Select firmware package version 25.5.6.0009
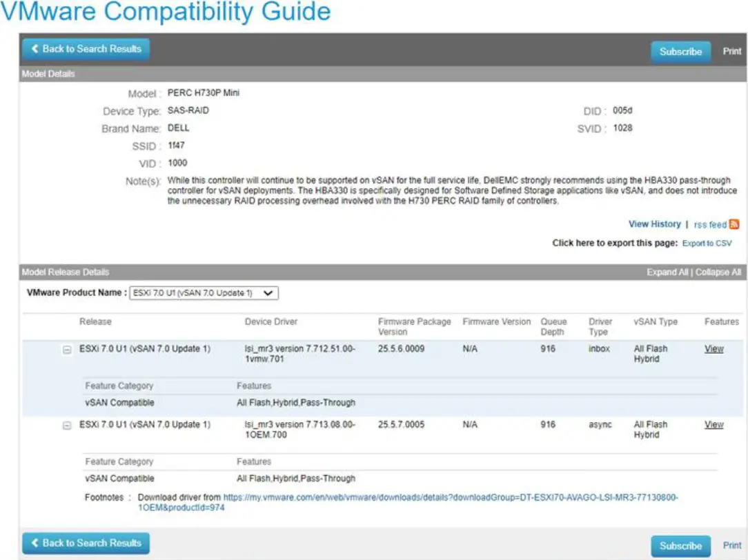 (x=401, y=349)
